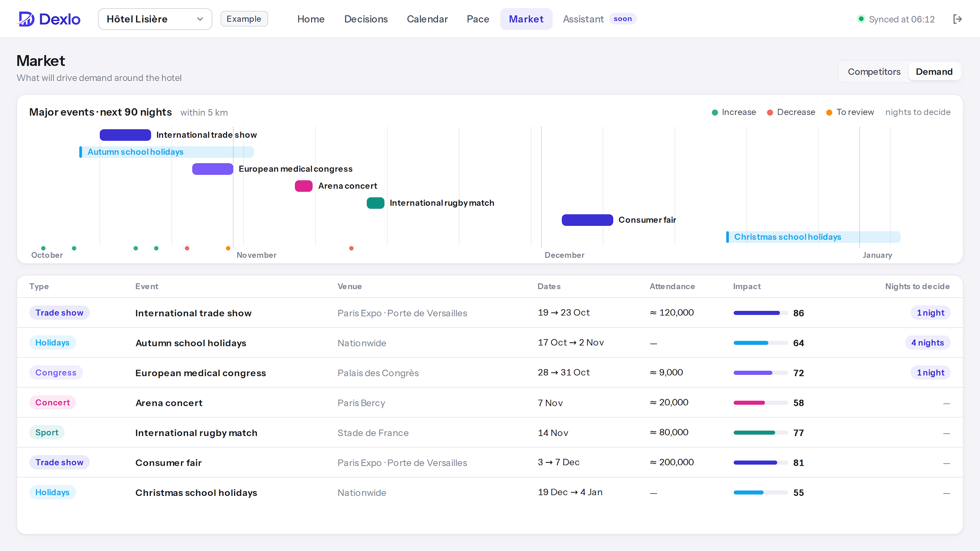Click the International trade show timeline bar
The width and height of the screenshot is (980, 551).
[x=125, y=135]
